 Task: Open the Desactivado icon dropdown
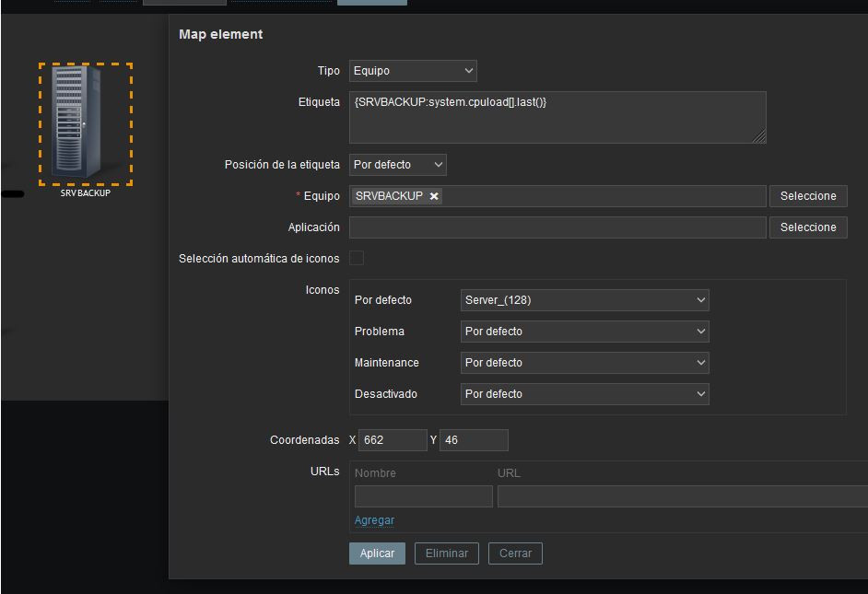coord(584,394)
